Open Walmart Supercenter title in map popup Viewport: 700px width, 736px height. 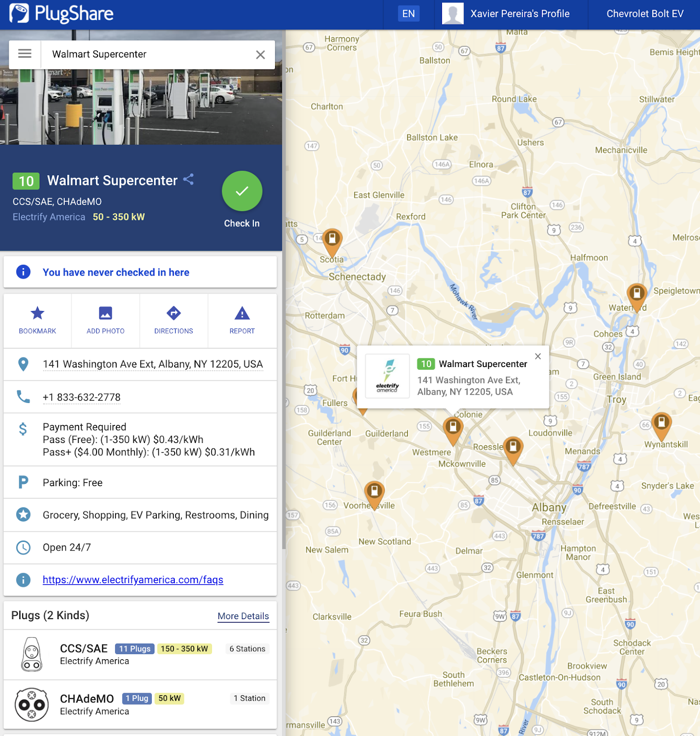point(483,364)
